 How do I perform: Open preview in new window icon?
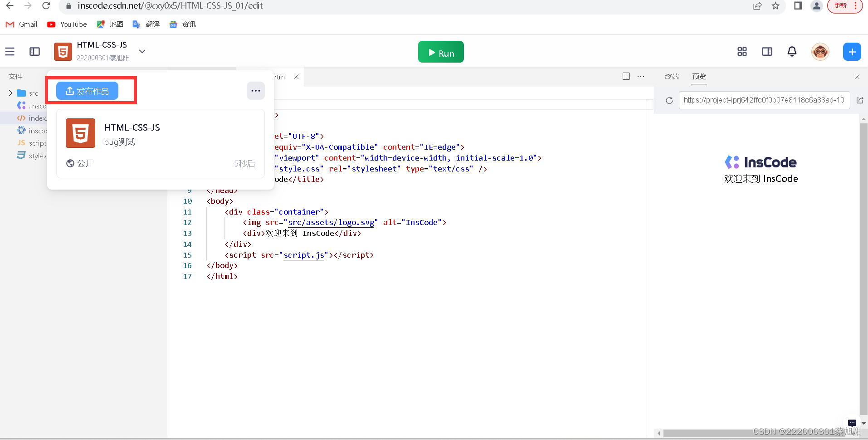(x=860, y=100)
